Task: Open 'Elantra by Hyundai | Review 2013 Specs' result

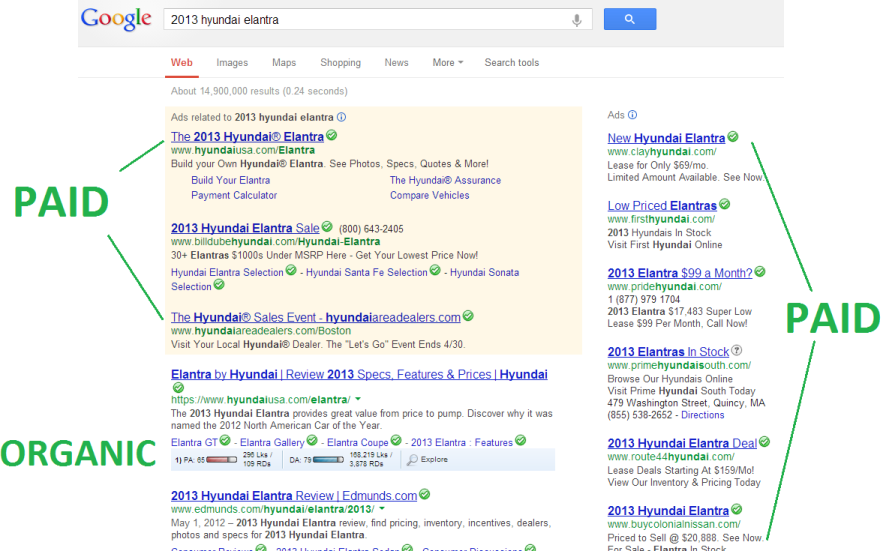Action: [359, 374]
